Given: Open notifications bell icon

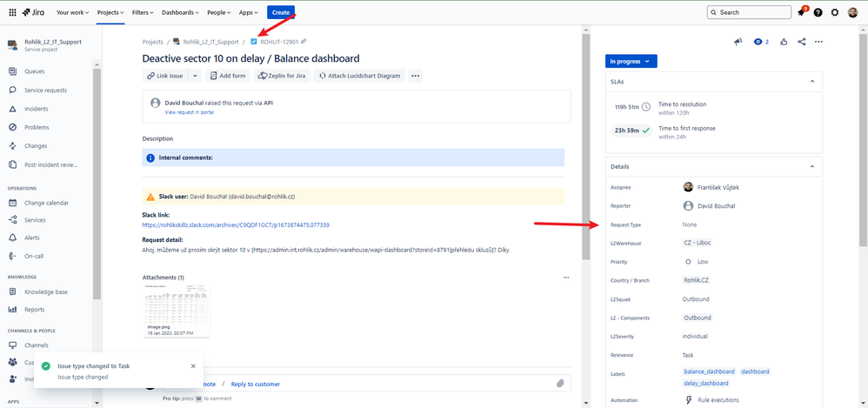Looking at the screenshot, I should [x=801, y=12].
